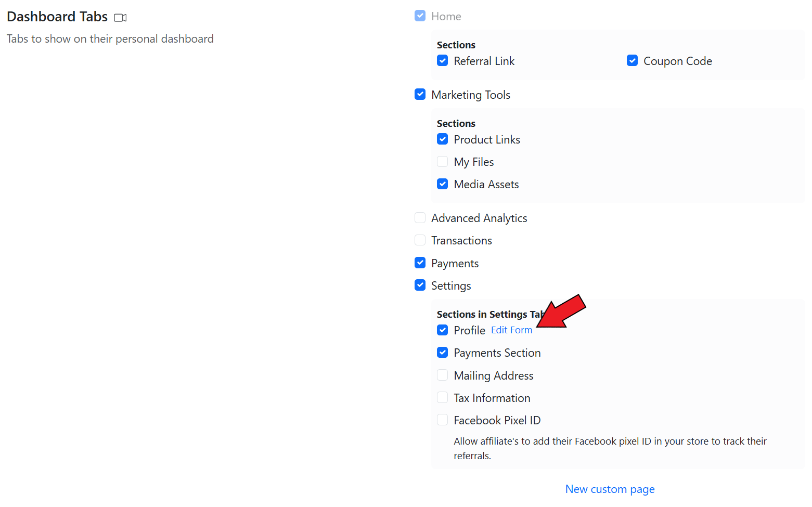Image resolution: width=812 pixels, height=507 pixels.
Task: Check the Tax Information option
Action: 442,398
